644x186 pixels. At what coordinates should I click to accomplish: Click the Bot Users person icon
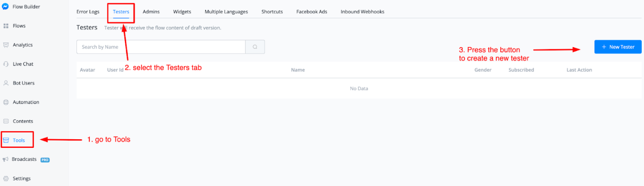[6, 83]
